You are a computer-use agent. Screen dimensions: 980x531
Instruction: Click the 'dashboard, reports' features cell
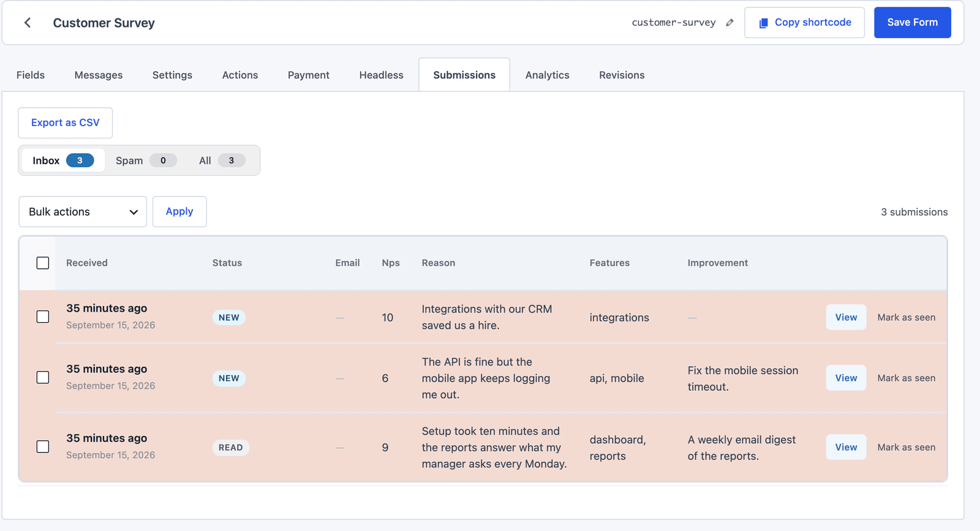pos(617,448)
